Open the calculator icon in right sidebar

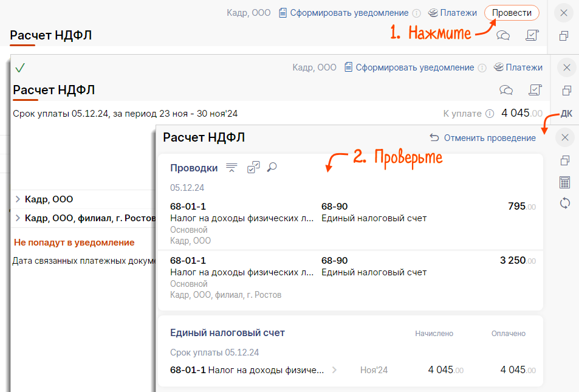[x=565, y=182]
